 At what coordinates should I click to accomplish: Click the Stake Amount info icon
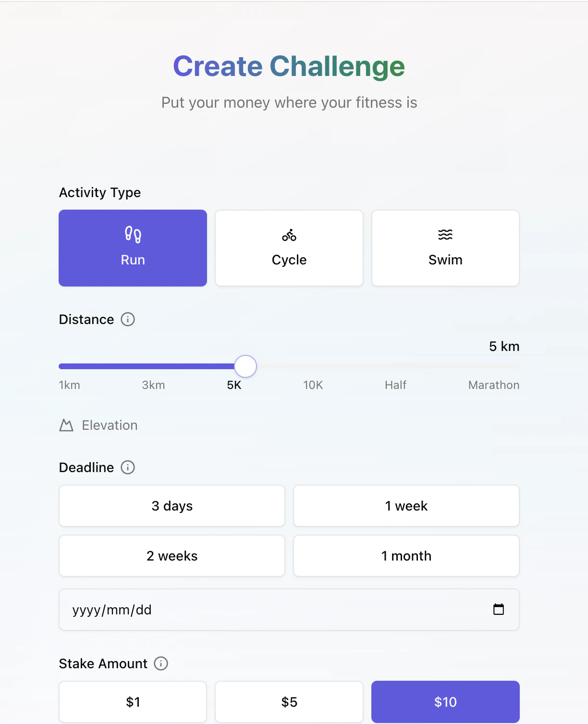coord(161,663)
